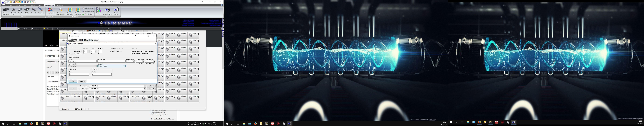Select the Data 1 radio button
The height and width of the screenshot is (126, 644).
pos(111,51)
